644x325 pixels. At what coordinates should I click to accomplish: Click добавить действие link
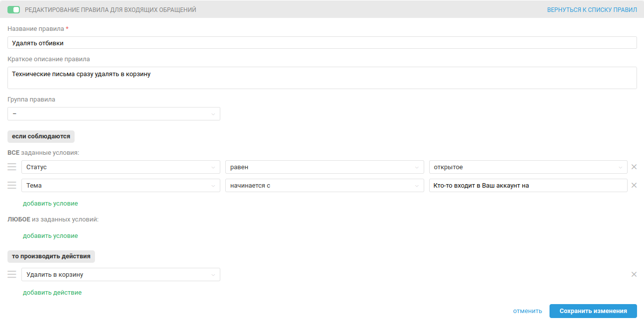52,293
